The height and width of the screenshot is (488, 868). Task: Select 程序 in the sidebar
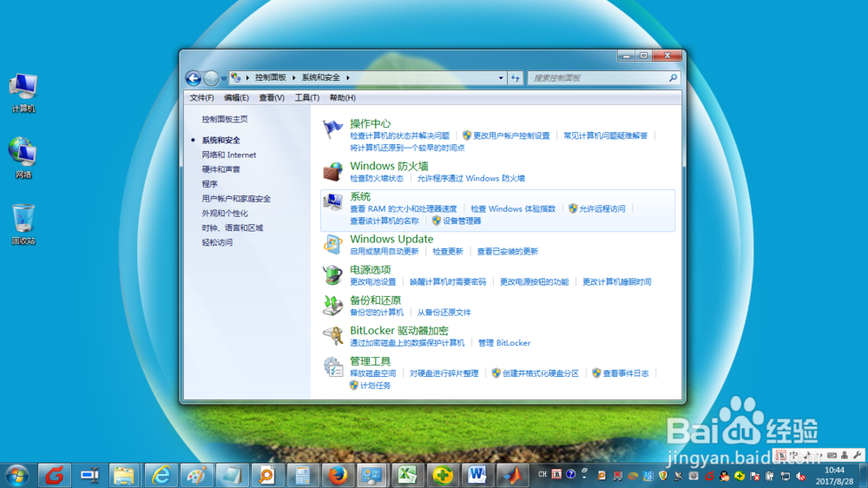pos(209,184)
